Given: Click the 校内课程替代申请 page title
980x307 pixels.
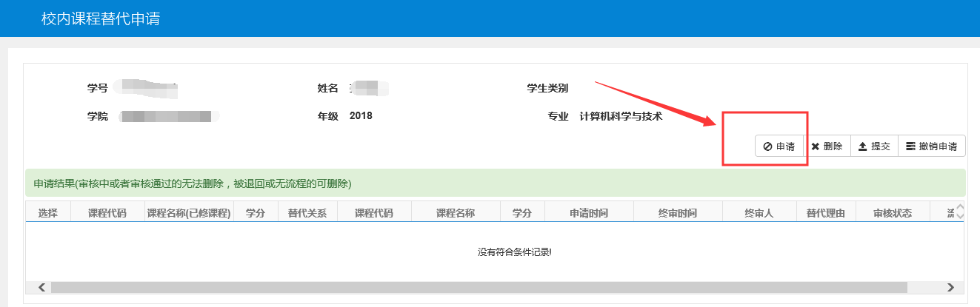Looking at the screenshot, I should (x=101, y=18).
